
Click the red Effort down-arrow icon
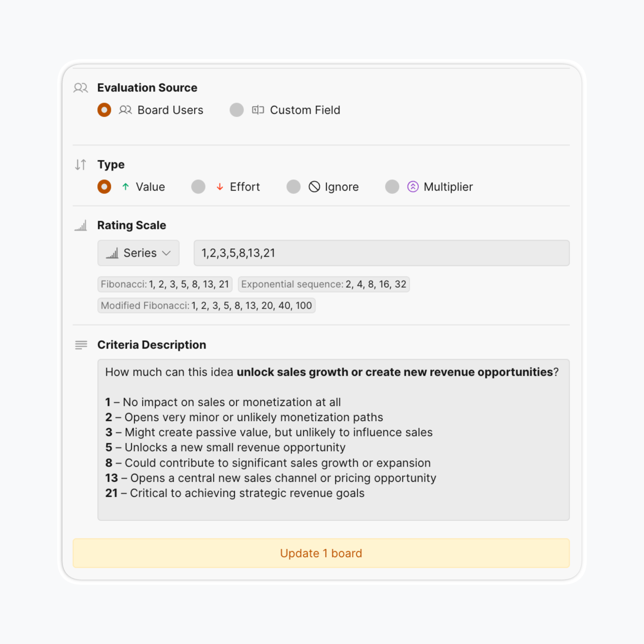click(x=220, y=187)
